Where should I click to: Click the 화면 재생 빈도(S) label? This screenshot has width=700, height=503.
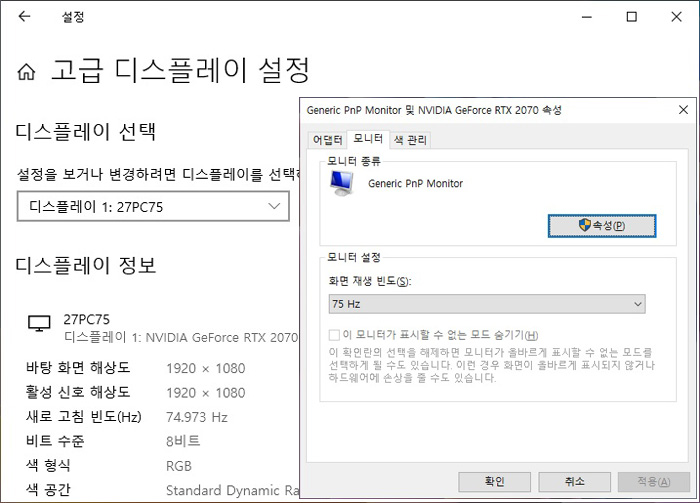click(370, 281)
